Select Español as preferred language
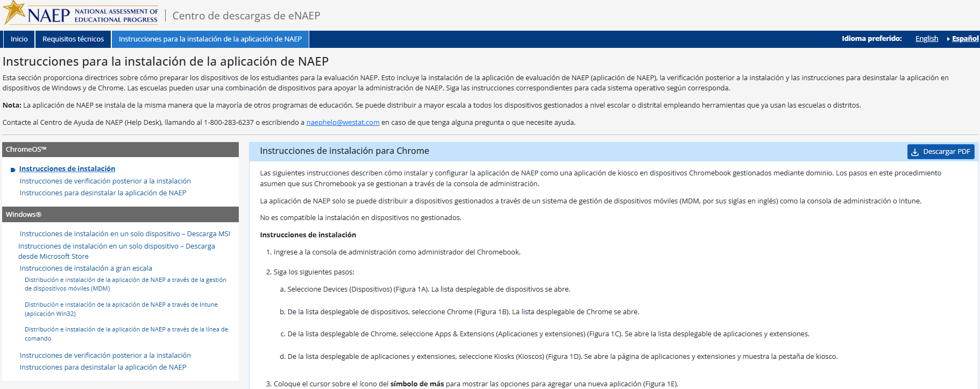Viewport: 980px width, 389px height. [x=965, y=39]
